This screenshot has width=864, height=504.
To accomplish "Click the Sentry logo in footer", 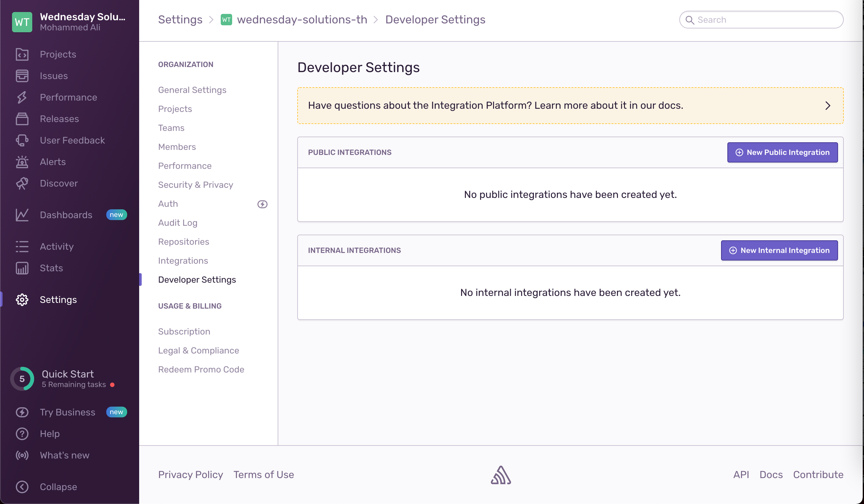I will [501, 475].
